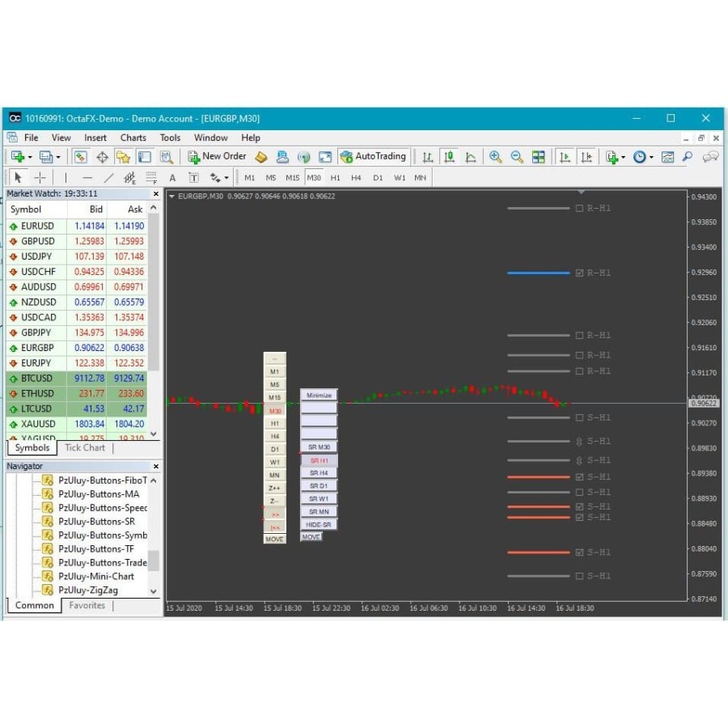This screenshot has width=728, height=728.
Task: Click Market Watch scroll up arrow
Action: point(154,208)
